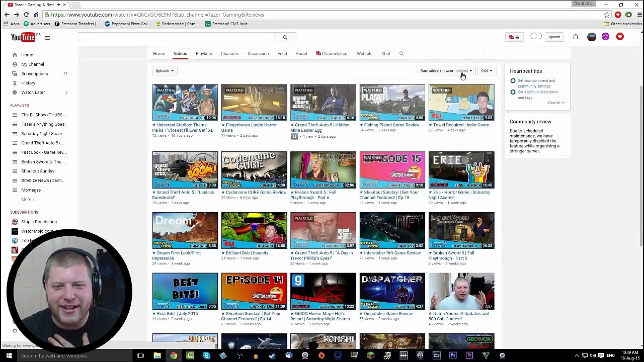Viewport: 644px width, 362px height.
Task: Open the 'Date added (newest - oldest)' sort dropdown
Action: (x=446, y=71)
